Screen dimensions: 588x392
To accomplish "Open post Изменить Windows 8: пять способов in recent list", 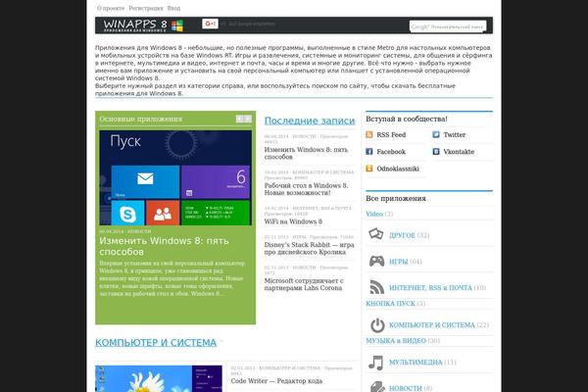I will click(306, 153).
